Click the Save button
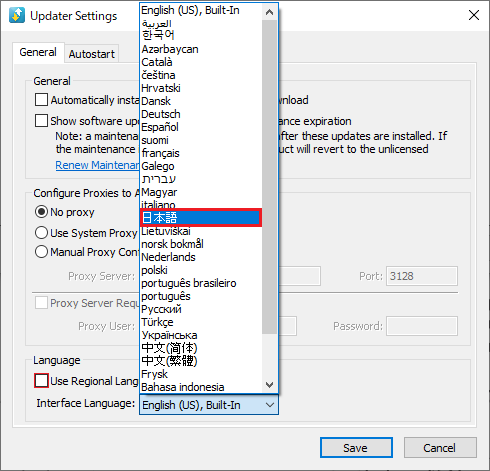The image size is (490, 471). pos(356,448)
